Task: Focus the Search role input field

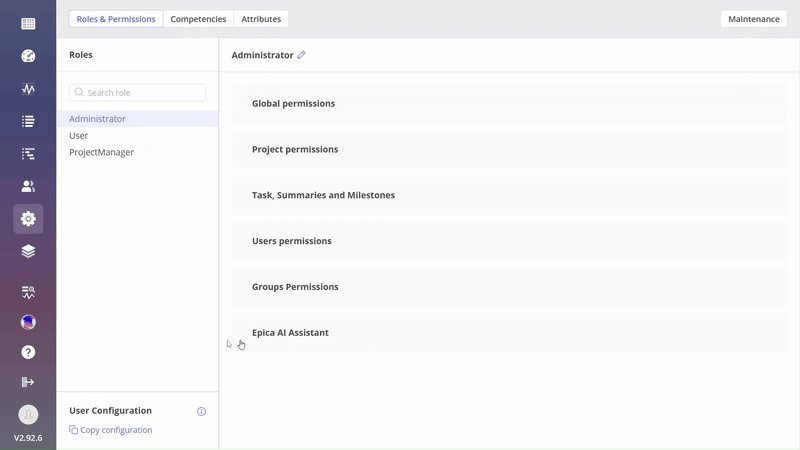Action: [x=138, y=92]
